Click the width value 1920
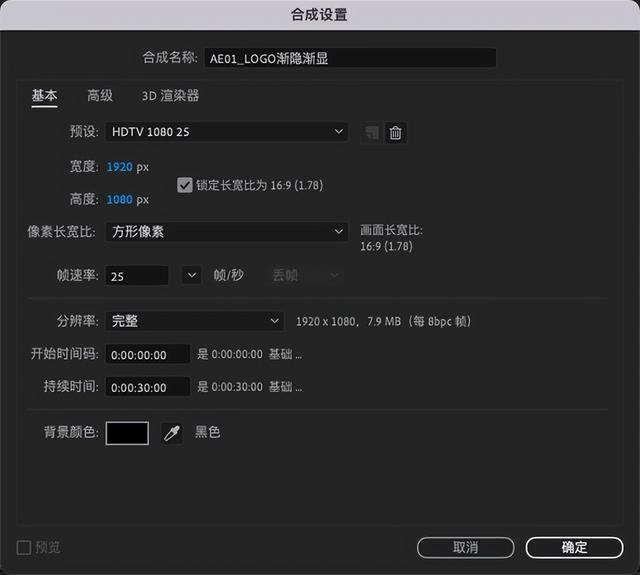Viewport: 640px width, 575px height. (x=120, y=167)
